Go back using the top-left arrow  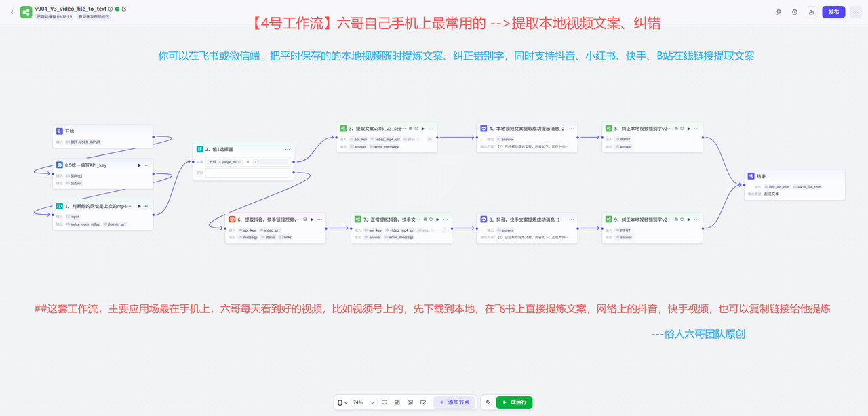point(12,12)
